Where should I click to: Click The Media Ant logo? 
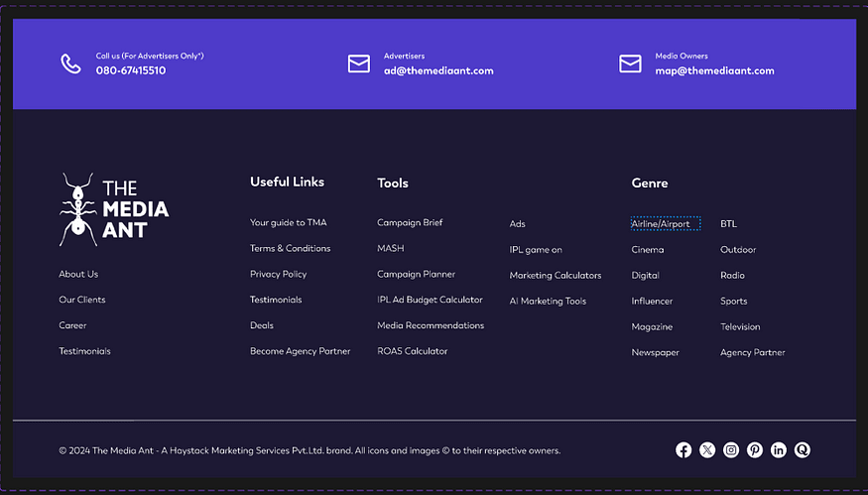(x=114, y=209)
